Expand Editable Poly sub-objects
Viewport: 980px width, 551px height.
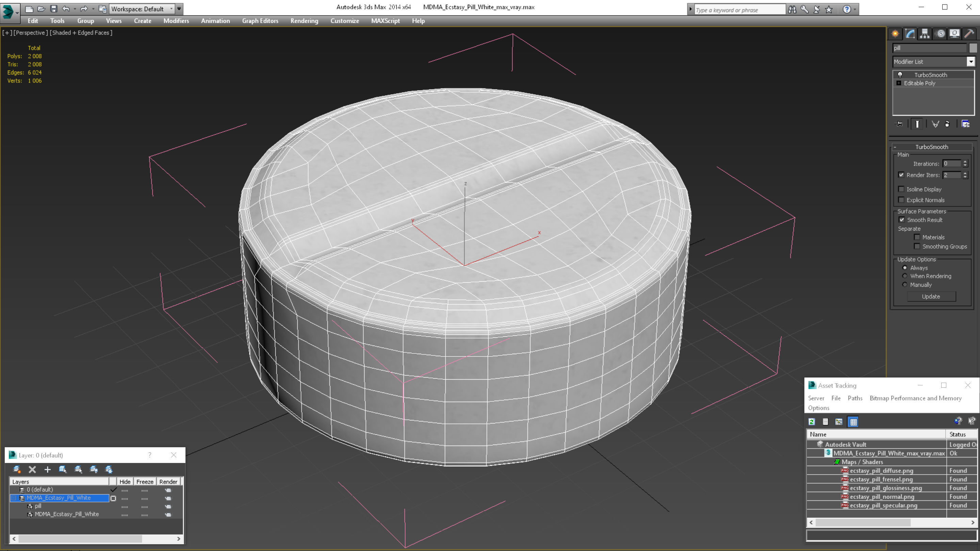pyautogui.click(x=899, y=83)
